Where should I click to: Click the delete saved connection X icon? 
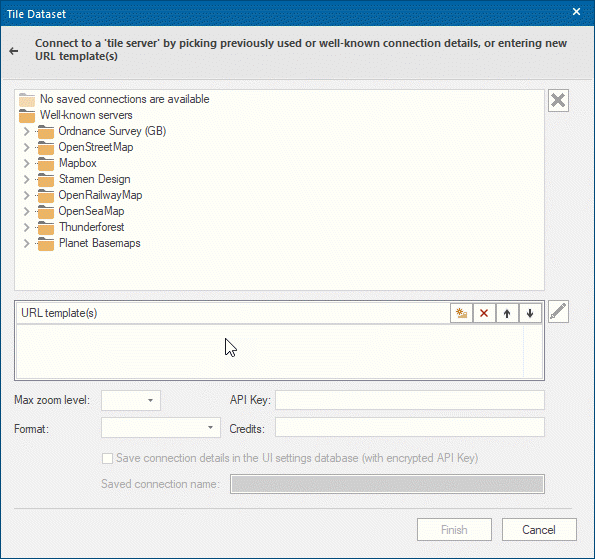[558, 101]
